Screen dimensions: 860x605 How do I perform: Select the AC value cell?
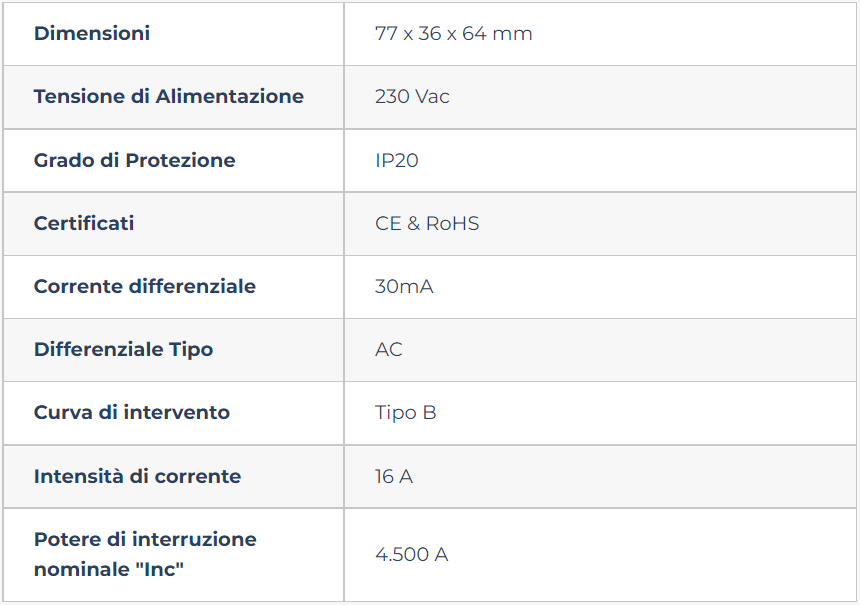[x=600, y=350]
